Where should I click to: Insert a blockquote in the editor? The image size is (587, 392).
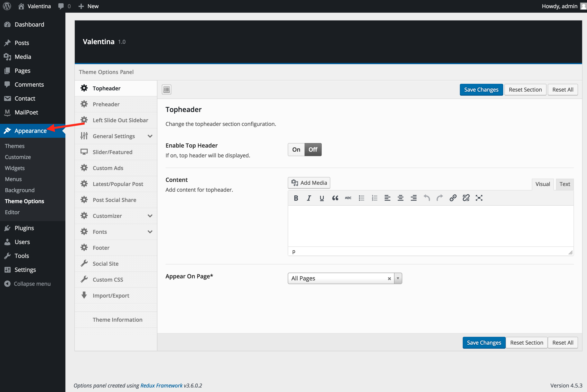(335, 198)
